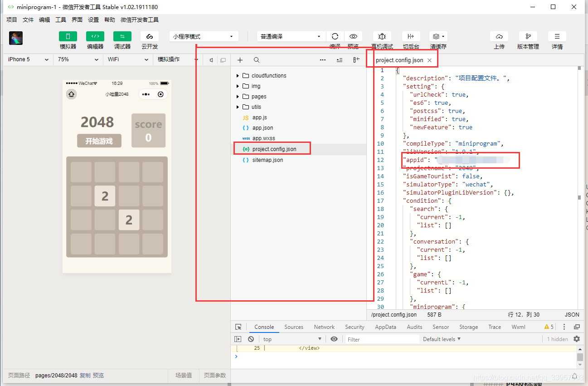Image resolution: width=588 pixels, height=386 pixels.
Task: Open the clear cache (清缓存) dropdown
Action: coord(438,36)
